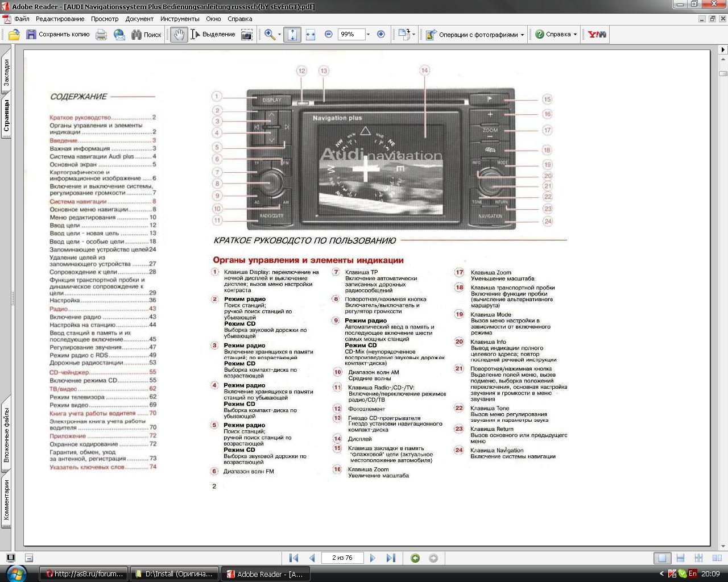Screen dimensions: 728x582
Task: Click the page number input field
Action: tap(342, 558)
